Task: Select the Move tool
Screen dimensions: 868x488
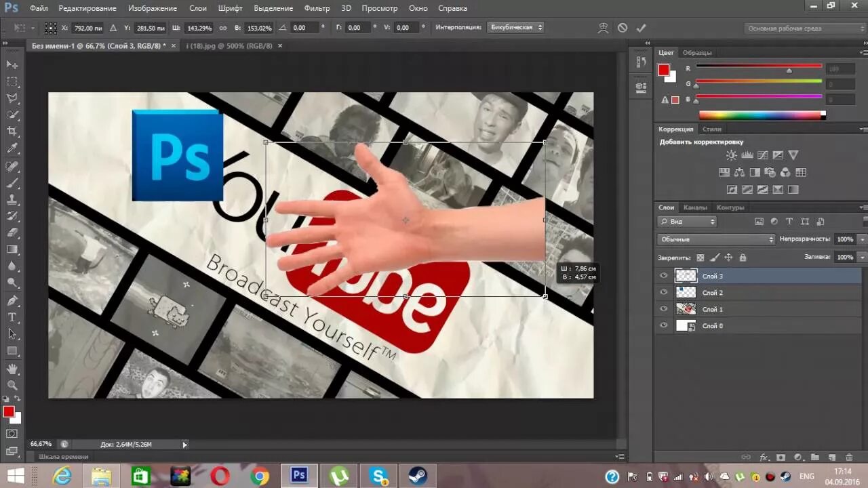Action: point(12,64)
